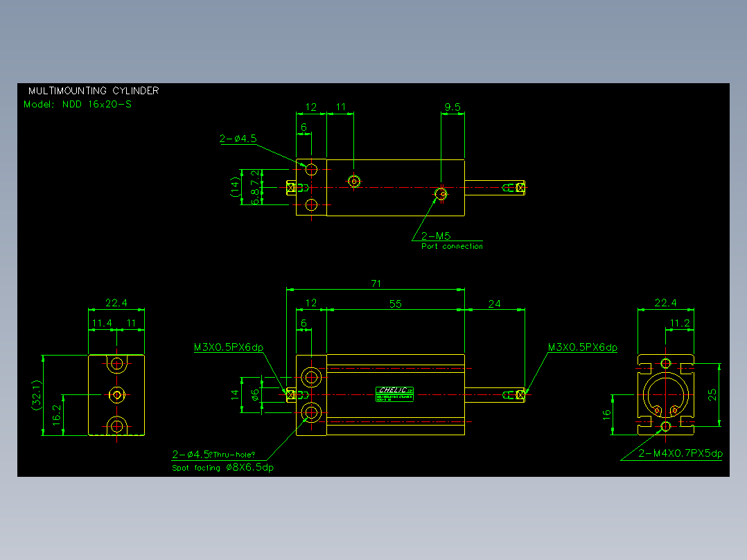Select the left M3X0.5PX6dp thread callout
The width and height of the screenshot is (747, 560).
click(229, 347)
